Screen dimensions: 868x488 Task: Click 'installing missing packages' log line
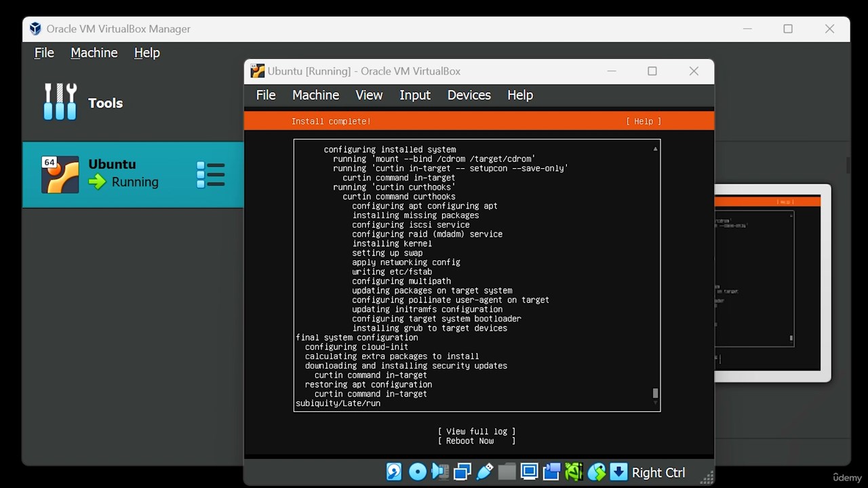416,215
